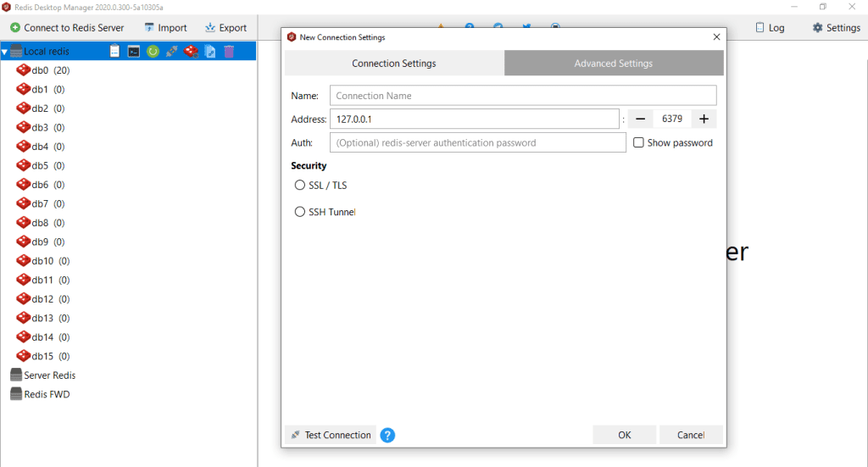Click the Test Connection button

331,435
